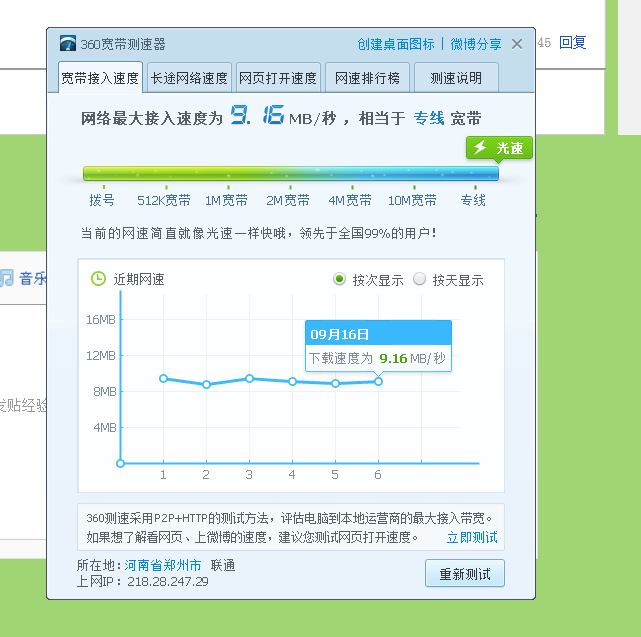Click the 4MB axis label
The height and width of the screenshot is (637, 641).
105,428
